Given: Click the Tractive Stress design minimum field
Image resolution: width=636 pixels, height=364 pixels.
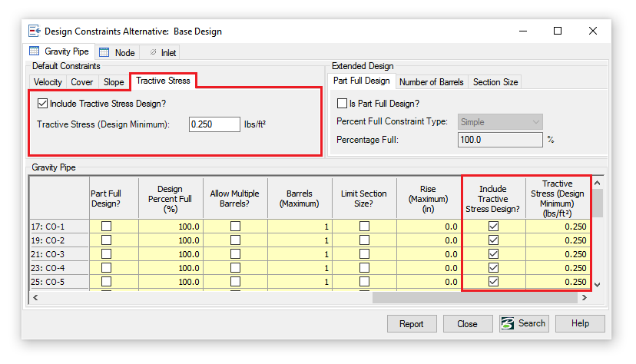Looking at the screenshot, I should point(214,124).
